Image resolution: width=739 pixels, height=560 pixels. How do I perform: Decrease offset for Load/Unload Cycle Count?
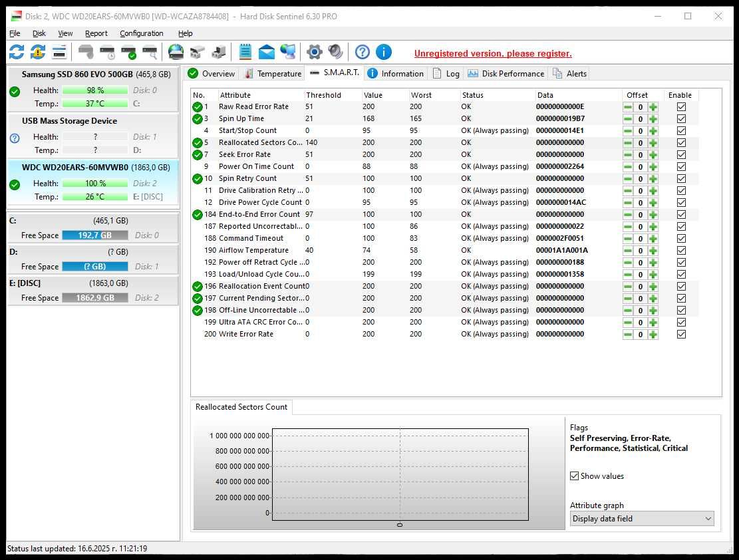click(x=628, y=274)
